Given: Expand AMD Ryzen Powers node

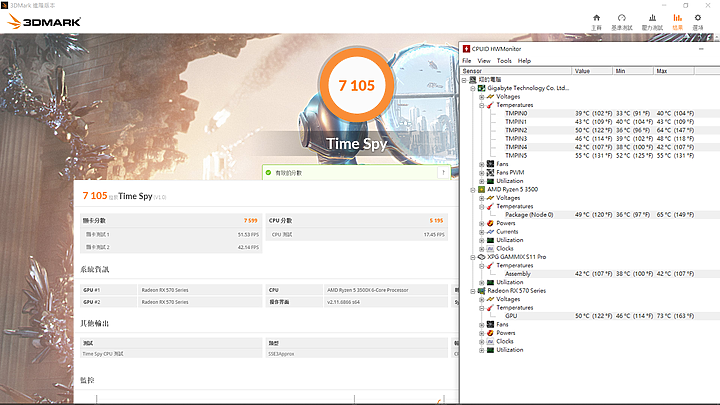Looking at the screenshot, I should click(482, 224).
